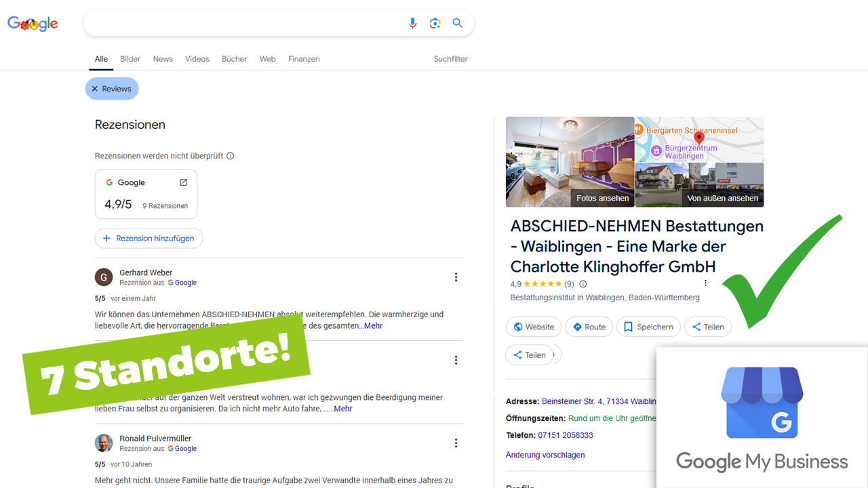Open external Google reviews link icon
Viewport: 868px width, 488px height.
pyautogui.click(x=183, y=182)
